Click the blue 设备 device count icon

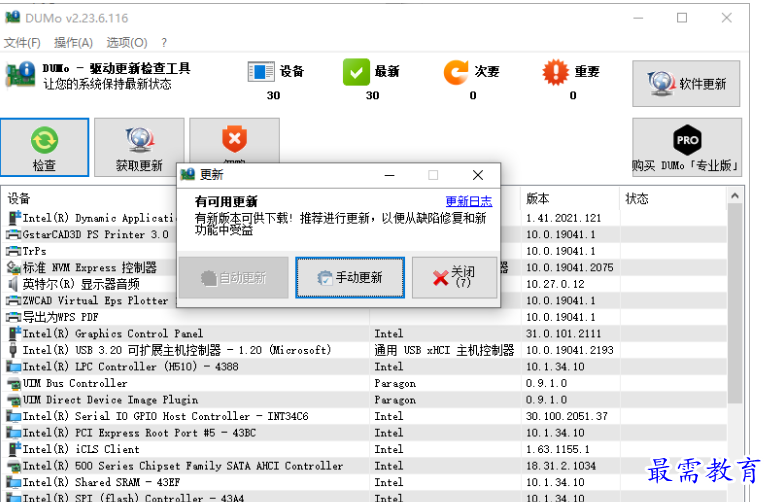pyautogui.click(x=260, y=72)
